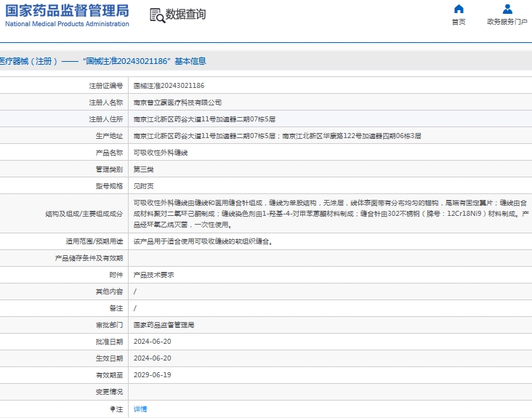This screenshot has height=418, width=532.
Task: Click the bullet icon beside 注
Action: point(113,409)
